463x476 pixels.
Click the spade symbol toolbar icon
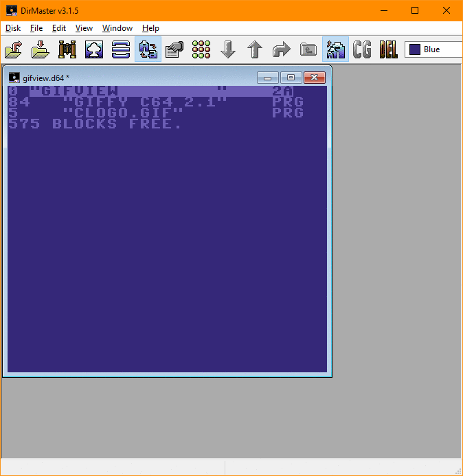(94, 49)
